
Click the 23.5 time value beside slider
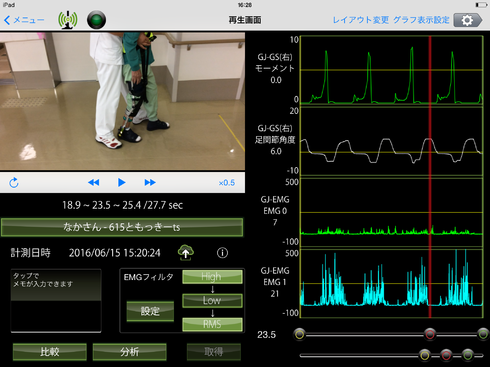coord(266,334)
